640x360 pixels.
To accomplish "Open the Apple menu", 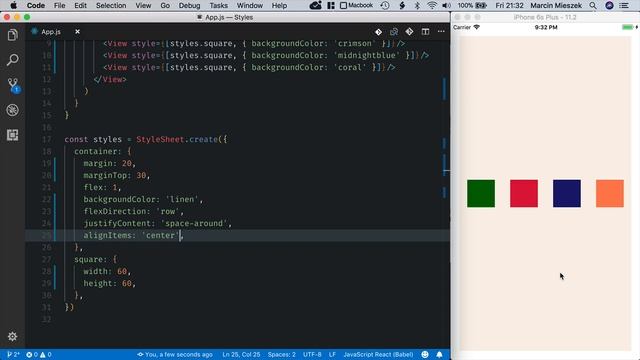I will (x=13, y=5).
